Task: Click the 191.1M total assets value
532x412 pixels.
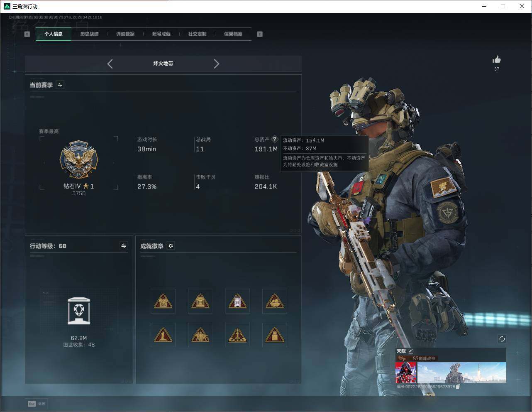Action: coord(266,149)
